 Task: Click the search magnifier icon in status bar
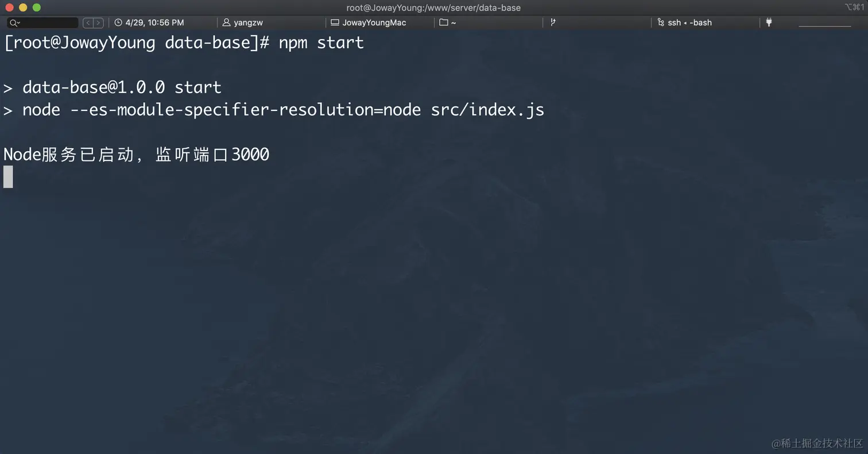click(x=13, y=23)
